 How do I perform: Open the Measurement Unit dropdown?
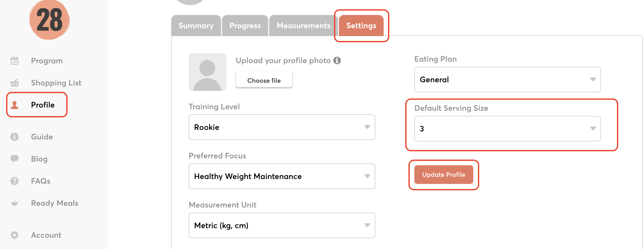click(x=281, y=225)
